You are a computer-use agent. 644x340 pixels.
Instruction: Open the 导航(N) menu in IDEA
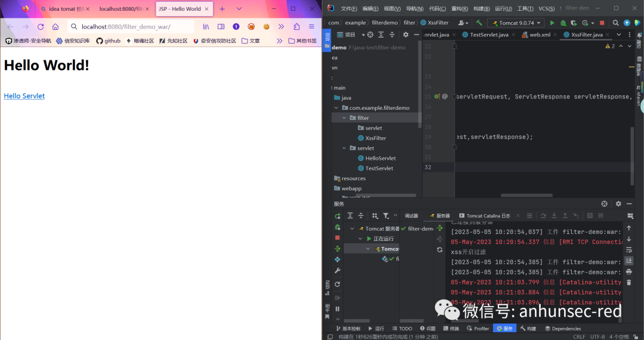(414, 8)
